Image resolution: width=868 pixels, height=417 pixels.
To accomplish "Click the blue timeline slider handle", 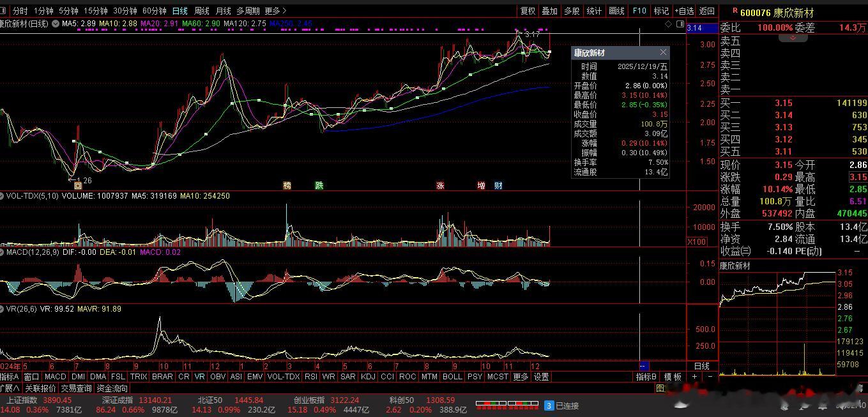I will pyautogui.click(x=644, y=366).
